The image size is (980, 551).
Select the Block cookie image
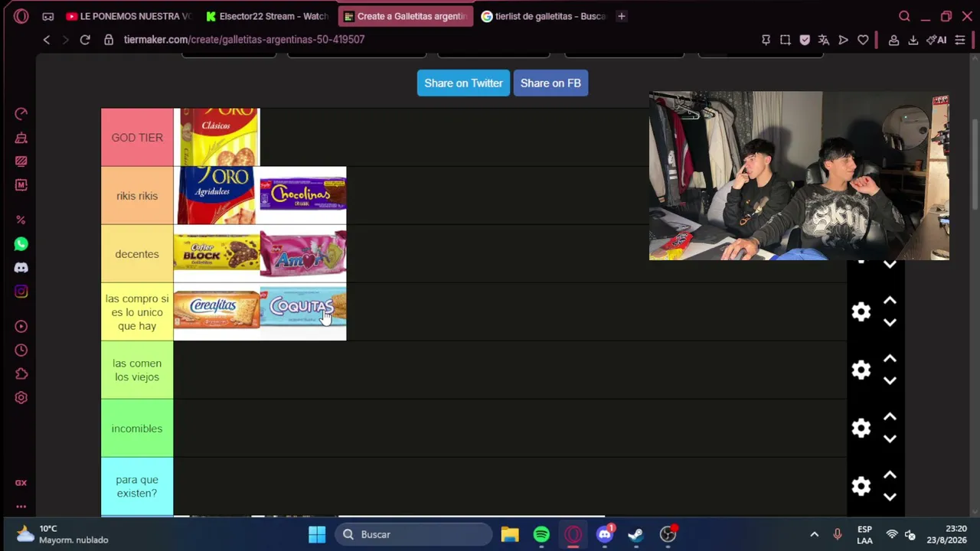(217, 254)
